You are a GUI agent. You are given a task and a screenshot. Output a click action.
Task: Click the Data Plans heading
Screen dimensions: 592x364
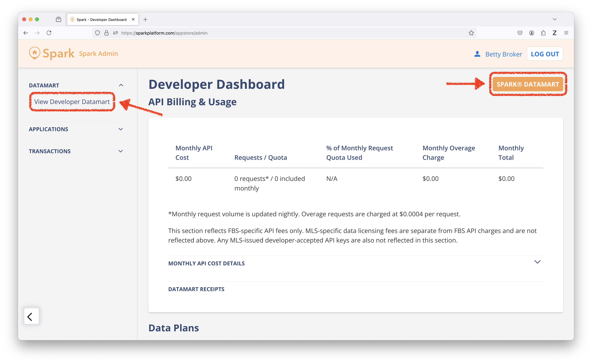[174, 328]
